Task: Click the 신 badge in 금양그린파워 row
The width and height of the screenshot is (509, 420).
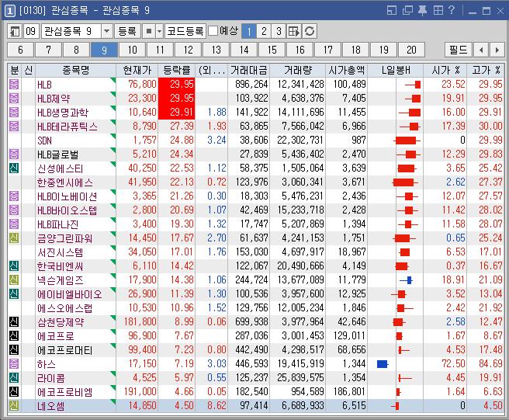Action: pyautogui.click(x=14, y=238)
